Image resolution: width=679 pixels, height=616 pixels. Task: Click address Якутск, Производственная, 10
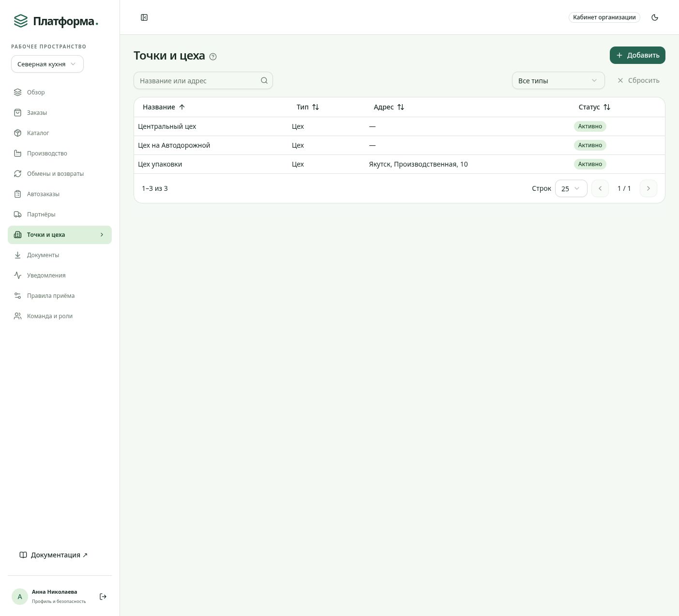coord(418,164)
